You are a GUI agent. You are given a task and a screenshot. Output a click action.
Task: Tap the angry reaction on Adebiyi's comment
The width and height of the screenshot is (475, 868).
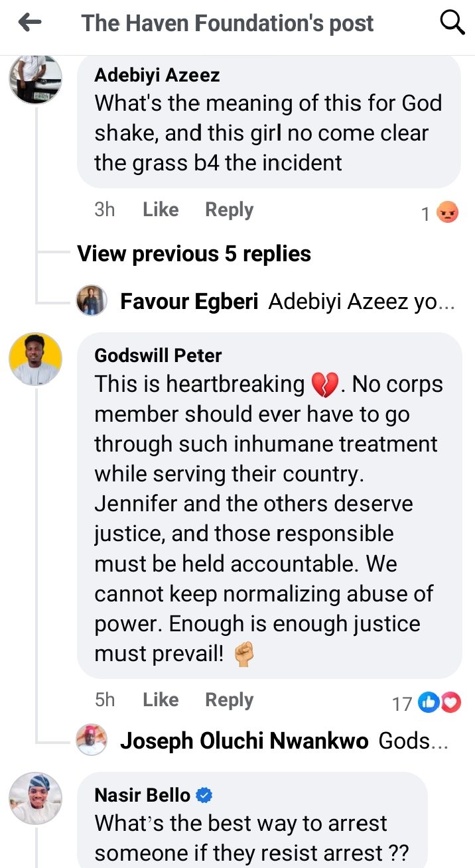click(448, 212)
